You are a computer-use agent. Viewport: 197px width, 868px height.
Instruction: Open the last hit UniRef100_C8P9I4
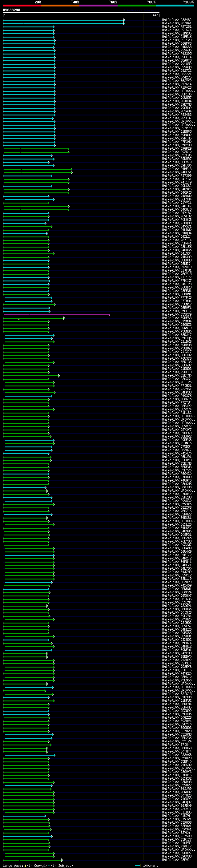[177, 860]
